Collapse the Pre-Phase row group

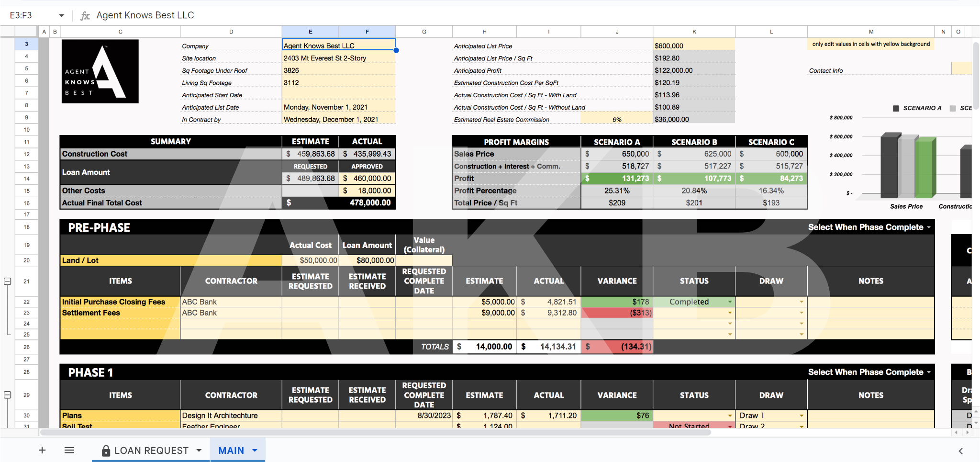pos(8,281)
